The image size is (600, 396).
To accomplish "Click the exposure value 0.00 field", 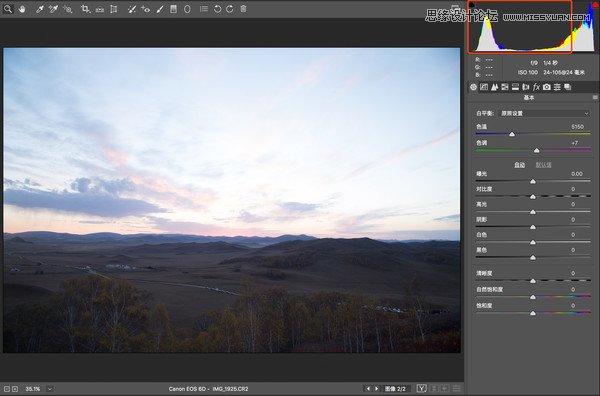I will (577, 174).
